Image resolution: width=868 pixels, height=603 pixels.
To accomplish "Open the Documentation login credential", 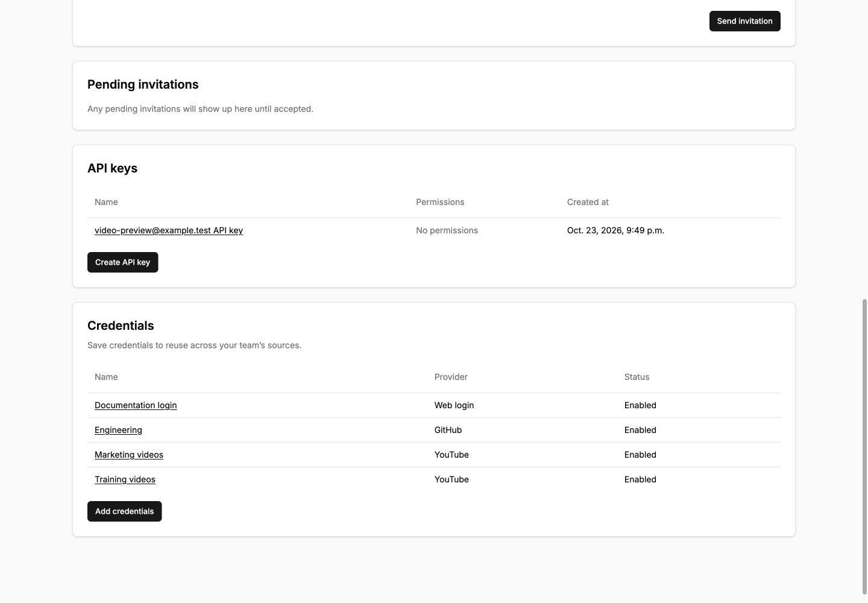I will click(136, 405).
